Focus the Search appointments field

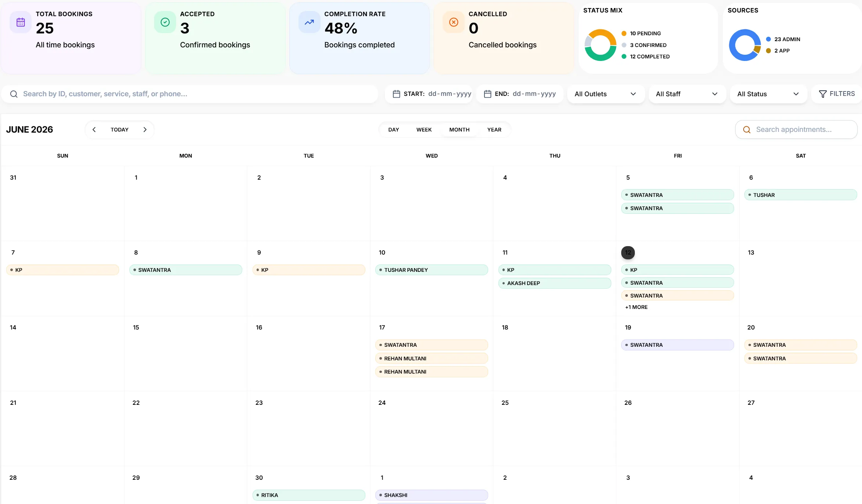(796, 130)
